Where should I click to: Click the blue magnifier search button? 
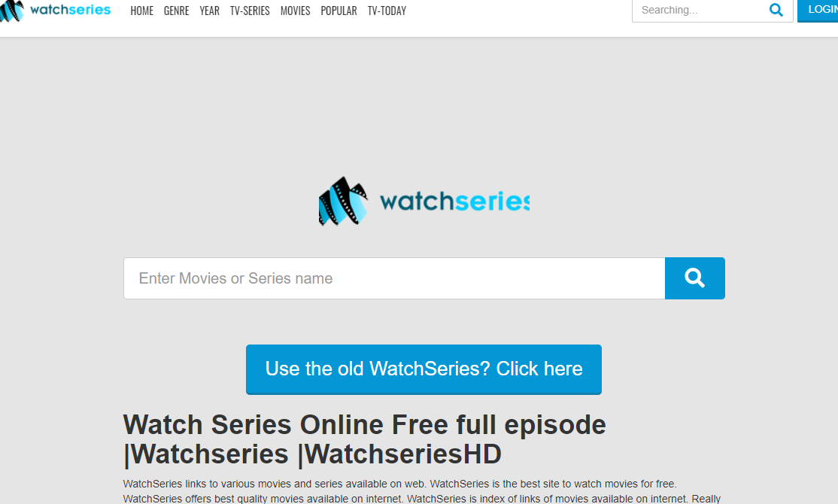(x=695, y=278)
